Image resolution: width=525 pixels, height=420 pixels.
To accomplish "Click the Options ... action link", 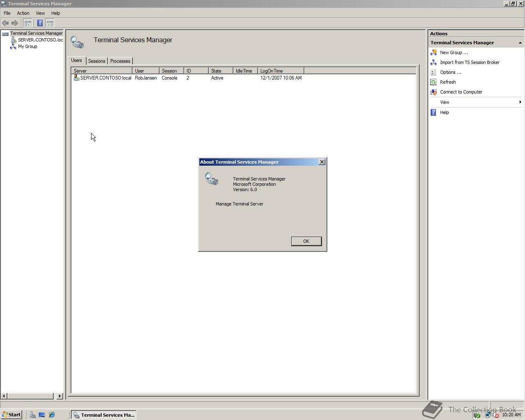I will point(450,72).
